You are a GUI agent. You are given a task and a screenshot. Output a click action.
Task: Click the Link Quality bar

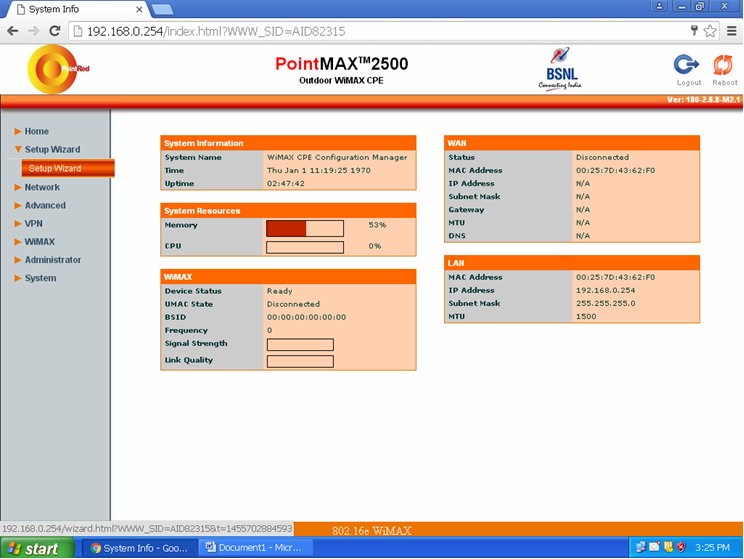coord(300,361)
